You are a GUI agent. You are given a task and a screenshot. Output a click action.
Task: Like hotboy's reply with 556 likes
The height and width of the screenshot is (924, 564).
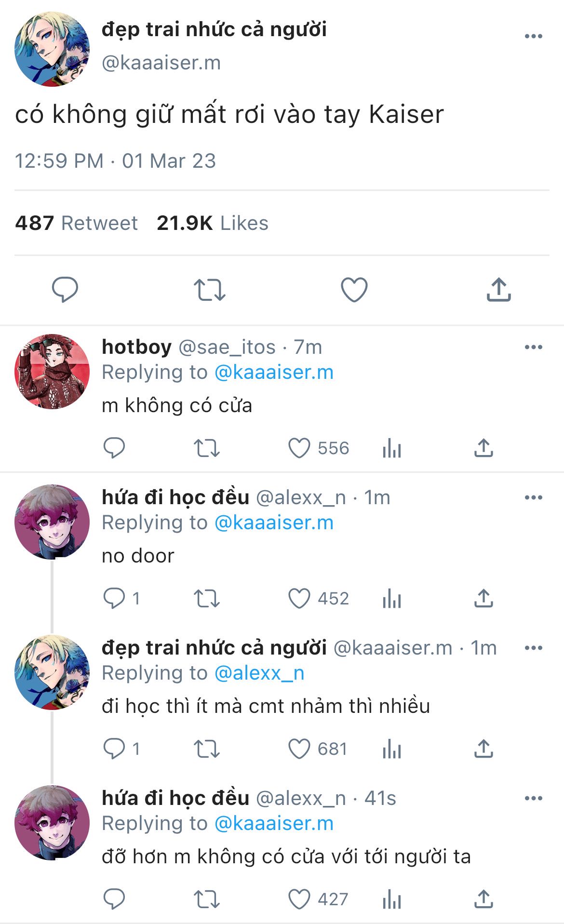tap(299, 448)
